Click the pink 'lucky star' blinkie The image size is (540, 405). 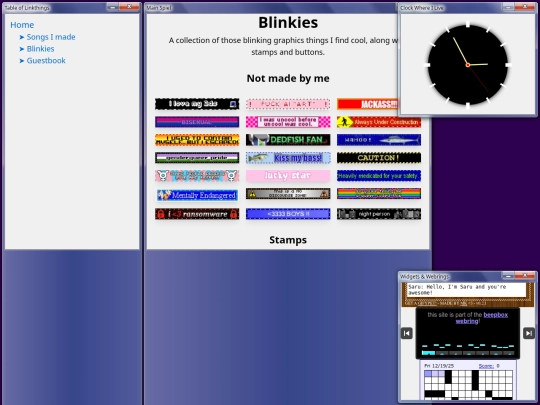(288, 176)
